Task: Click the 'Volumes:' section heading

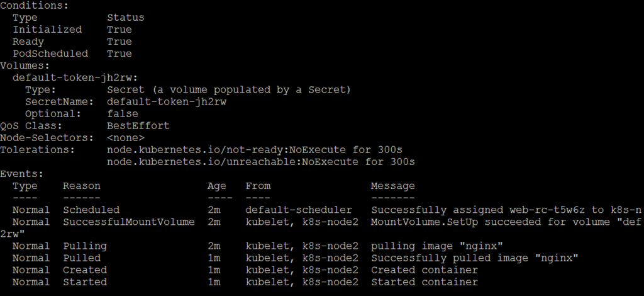Action: [x=25, y=65]
